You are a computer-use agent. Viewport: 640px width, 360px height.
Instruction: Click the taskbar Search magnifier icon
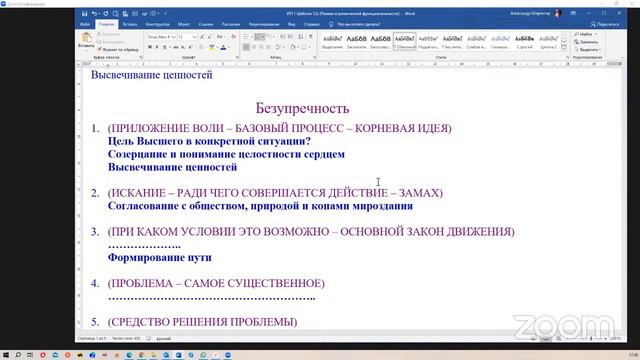[18, 355]
